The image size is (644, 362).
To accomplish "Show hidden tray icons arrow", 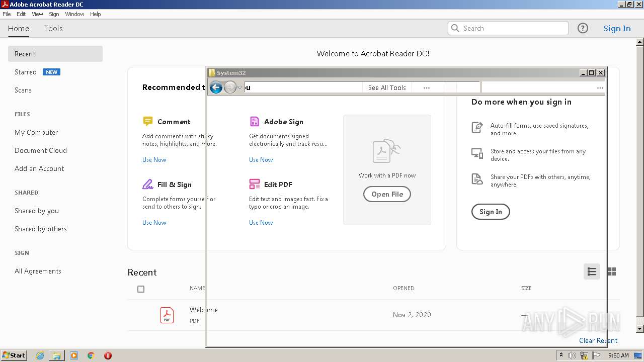I will click(x=561, y=355).
